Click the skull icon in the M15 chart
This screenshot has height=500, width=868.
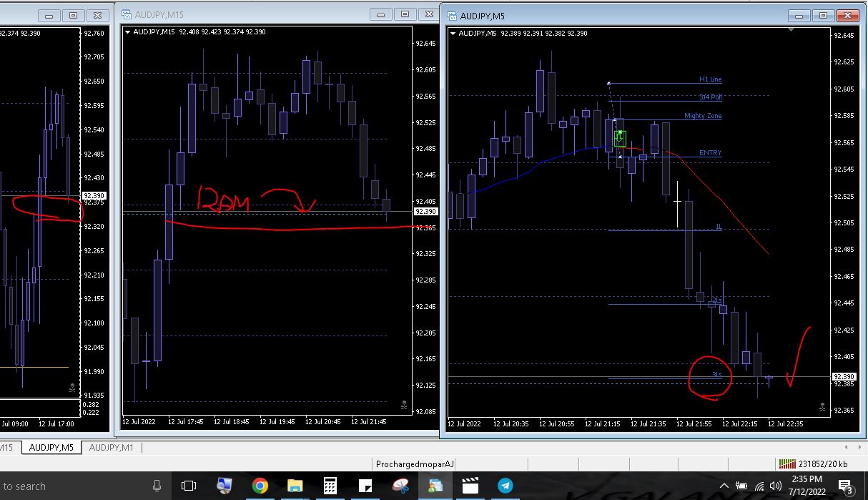(x=403, y=406)
